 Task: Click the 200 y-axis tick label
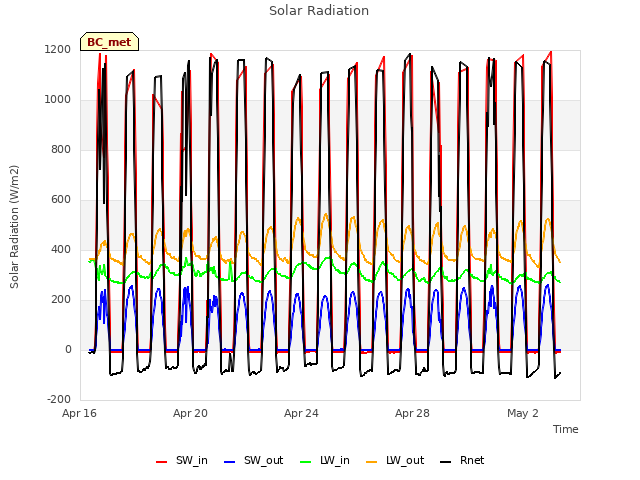coord(61,300)
